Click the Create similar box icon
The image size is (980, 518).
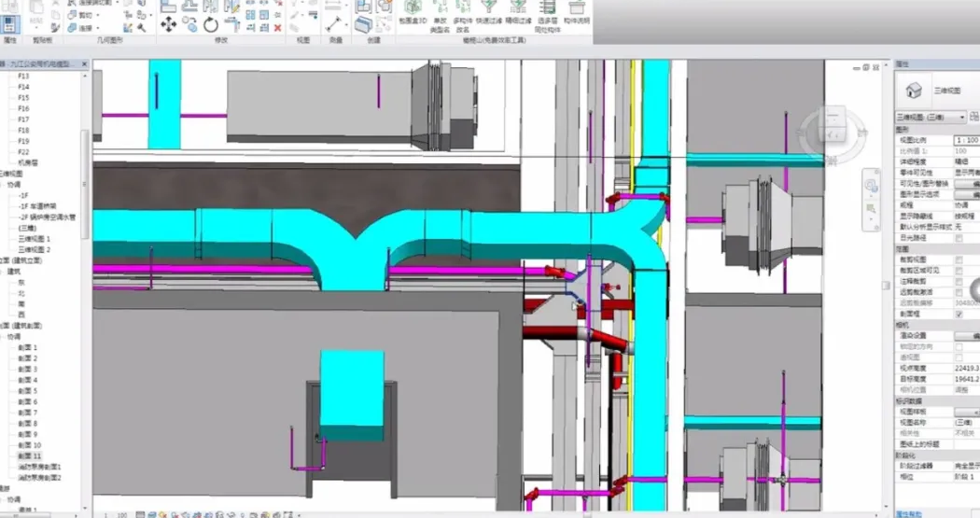pyautogui.click(x=363, y=24)
